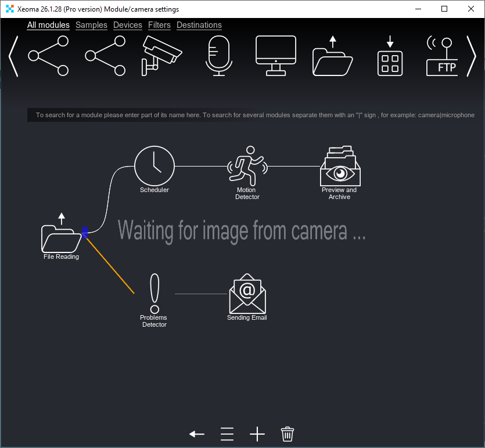The height and width of the screenshot is (448, 485).
Task: Select the FTP receiver module icon
Action: [x=443, y=55]
